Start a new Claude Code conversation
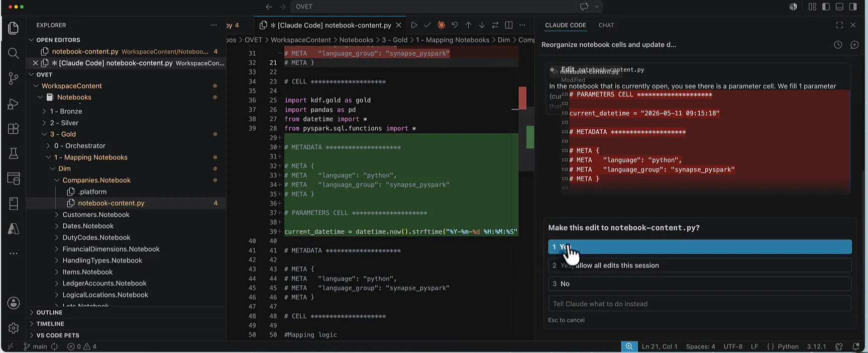The width and height of the screenshot is (868, 353). [x=854, y=45]
